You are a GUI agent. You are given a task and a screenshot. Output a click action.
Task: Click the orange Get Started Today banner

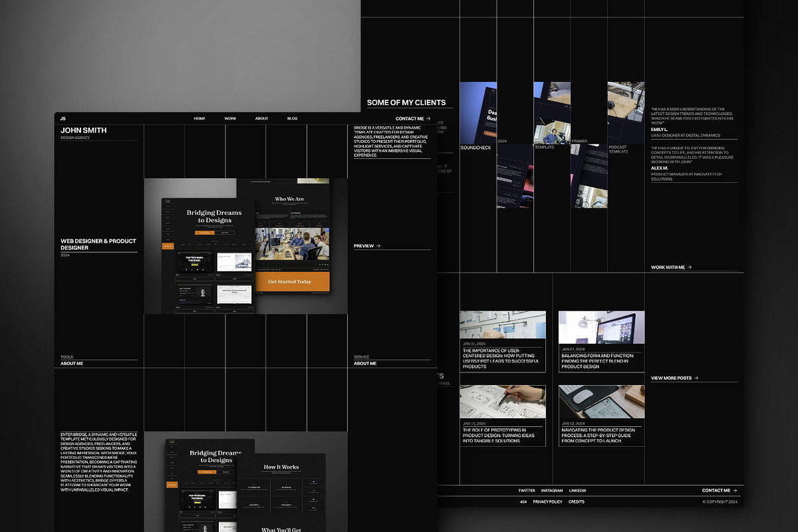(x=289, y=281)
